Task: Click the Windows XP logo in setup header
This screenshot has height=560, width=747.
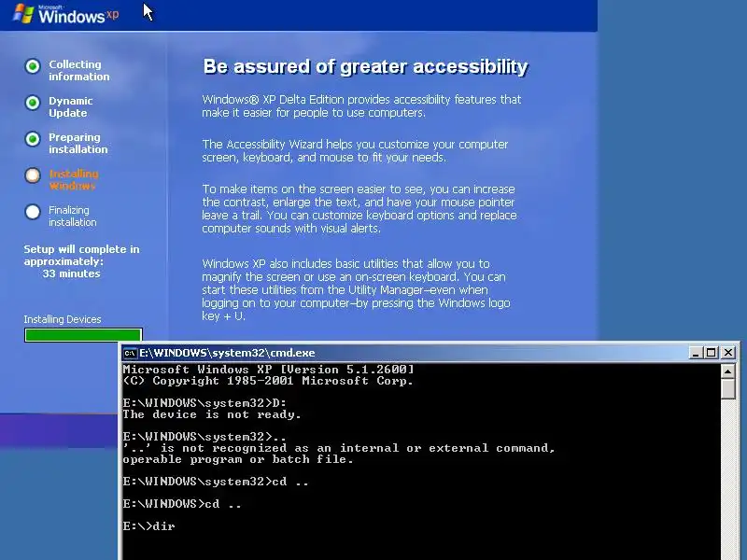Action: (x=65, y=14)
